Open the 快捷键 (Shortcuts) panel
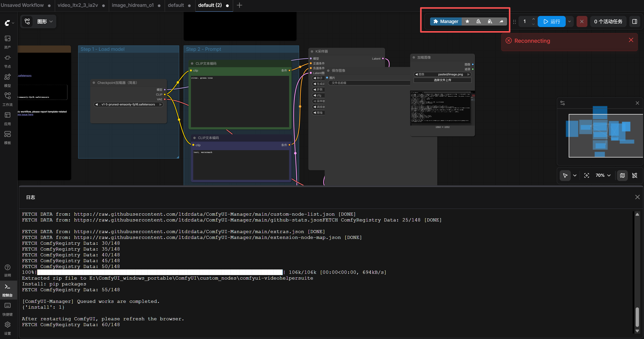The height and width of the screenshot is (339, 644). point(8,309)
